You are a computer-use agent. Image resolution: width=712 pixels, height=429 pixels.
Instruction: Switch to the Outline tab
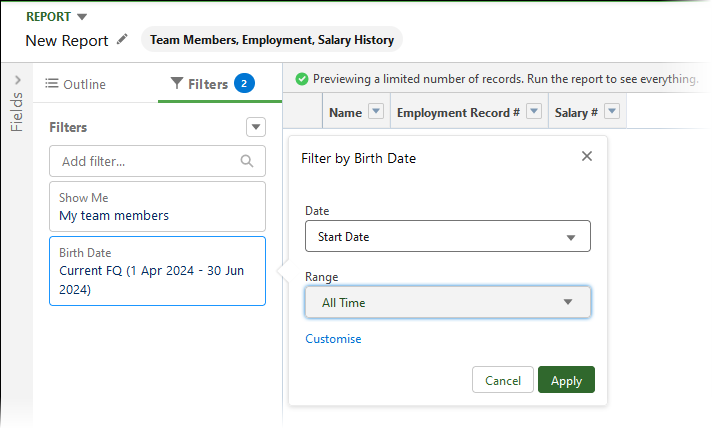(x=76, y=85)
